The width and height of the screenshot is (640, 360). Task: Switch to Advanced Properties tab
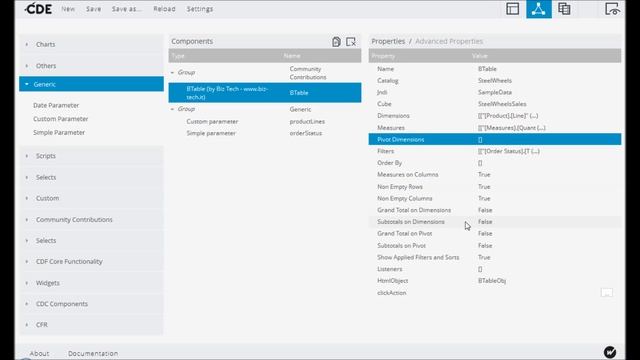(449, 41)
